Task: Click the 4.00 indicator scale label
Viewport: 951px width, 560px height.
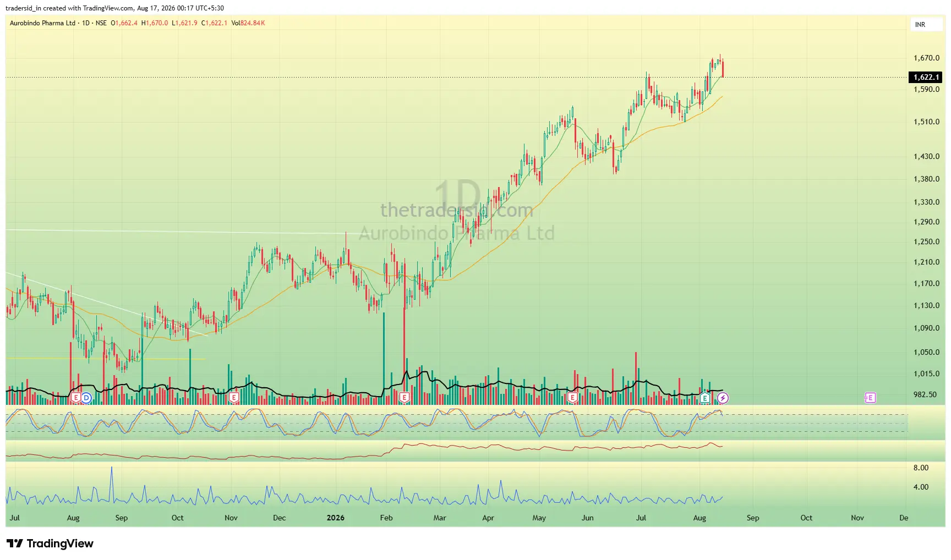Action: coord(921,487)
